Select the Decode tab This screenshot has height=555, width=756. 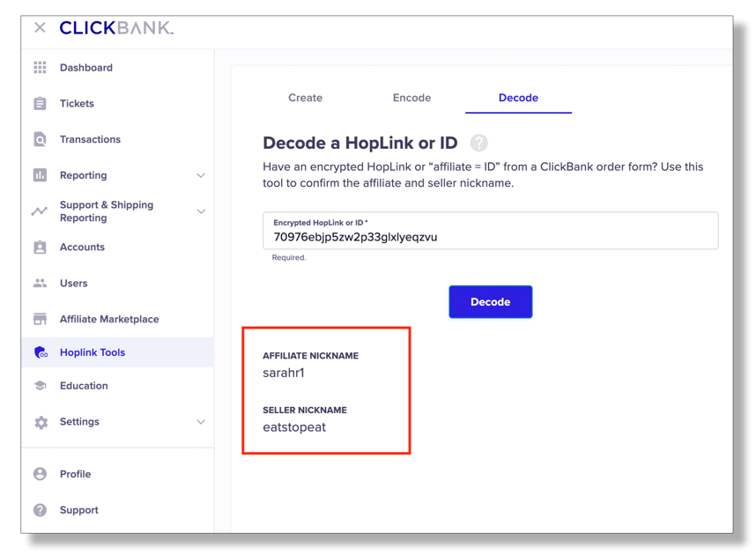518,98
